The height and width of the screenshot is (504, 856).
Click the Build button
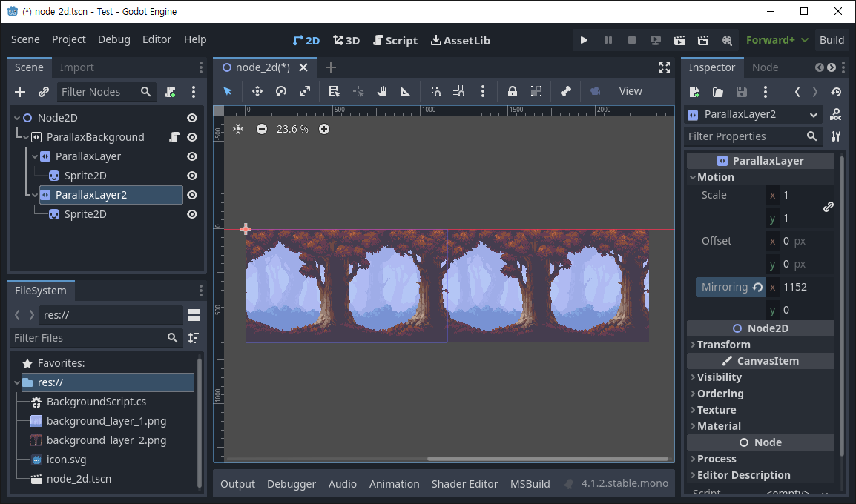click(x=832, y=40)
